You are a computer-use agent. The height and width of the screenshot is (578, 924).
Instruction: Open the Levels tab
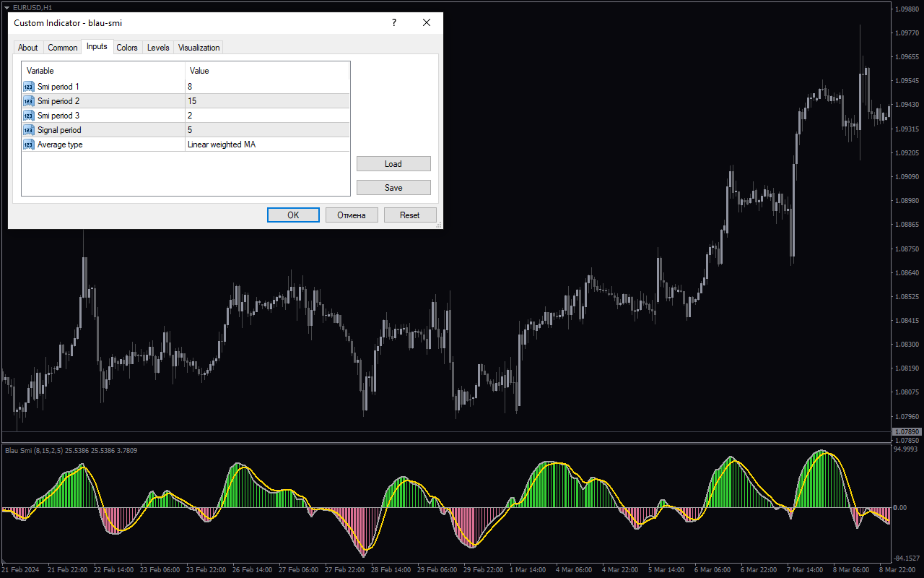[x=158, y=48]
